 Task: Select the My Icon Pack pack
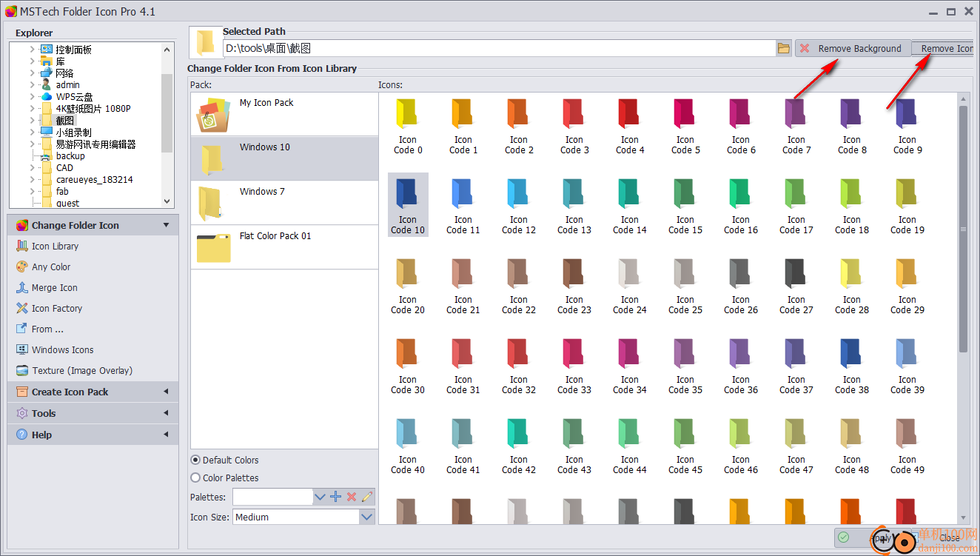click(x=285, y=114)
